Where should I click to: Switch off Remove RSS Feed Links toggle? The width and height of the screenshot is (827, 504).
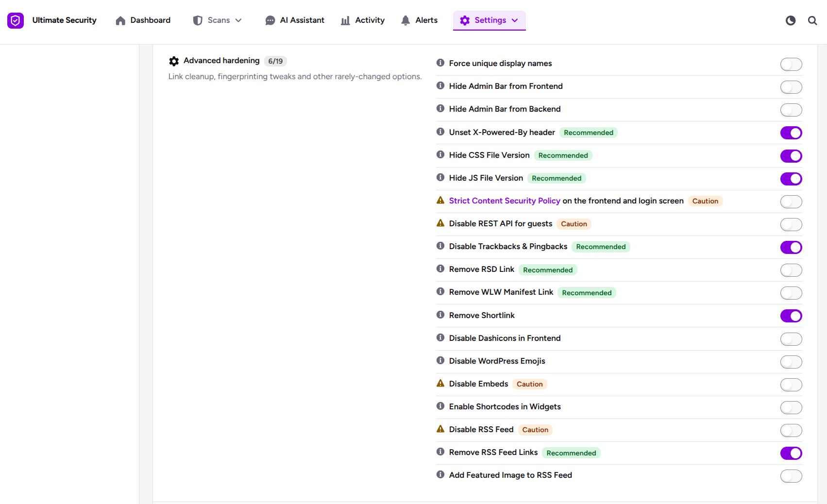[791, 453]
